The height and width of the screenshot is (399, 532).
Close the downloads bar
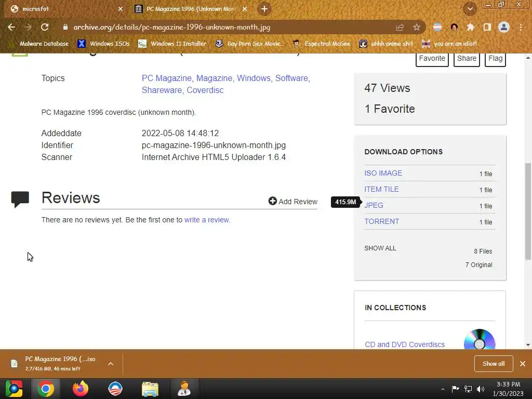point(523,364)
